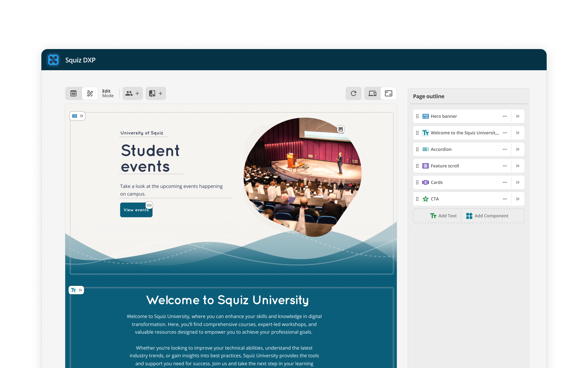
Task: Click the View events button
Action: tap(136, 209)
